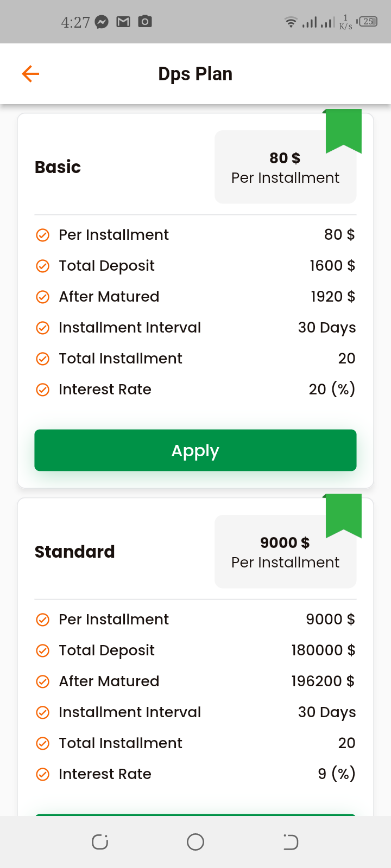391x868 pixels.
Task: Tap check icon beside Basic Total Deposit
Action: click(42, 266)
